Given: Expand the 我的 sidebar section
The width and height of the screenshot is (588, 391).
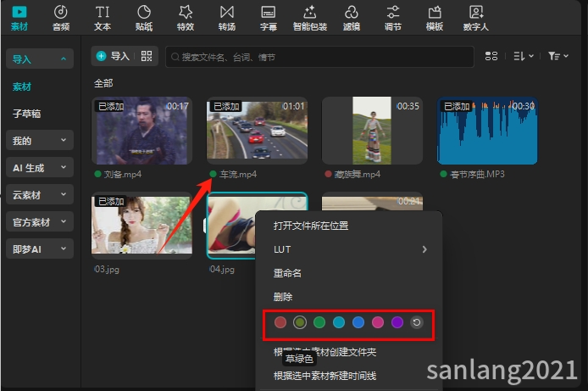Looking at the screenshot, I should [x=40, y=140].
